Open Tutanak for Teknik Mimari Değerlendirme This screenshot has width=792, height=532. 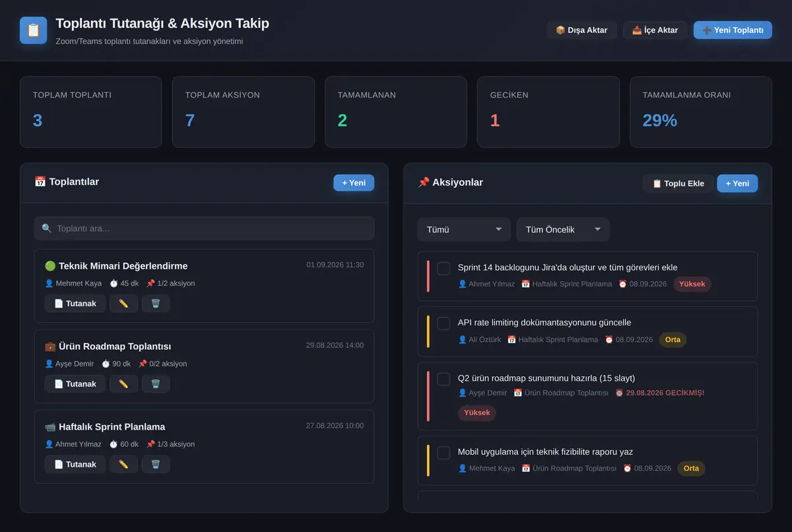point(75,304)
